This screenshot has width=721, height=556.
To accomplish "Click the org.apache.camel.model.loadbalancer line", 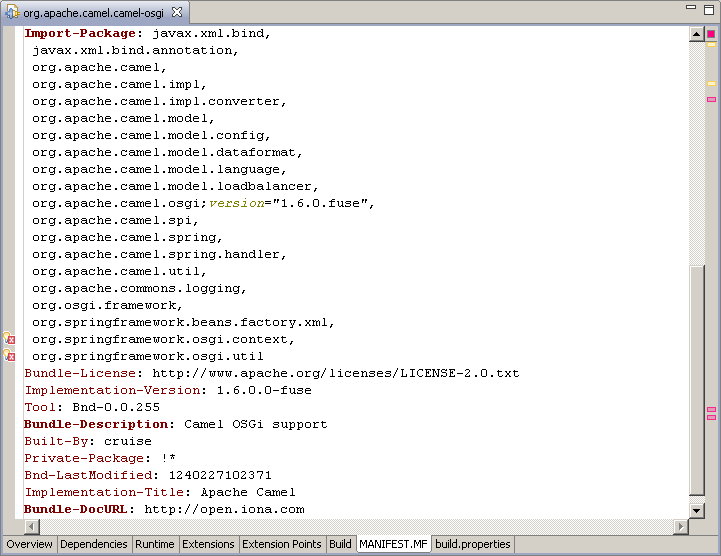I will (x=175, y=186).
